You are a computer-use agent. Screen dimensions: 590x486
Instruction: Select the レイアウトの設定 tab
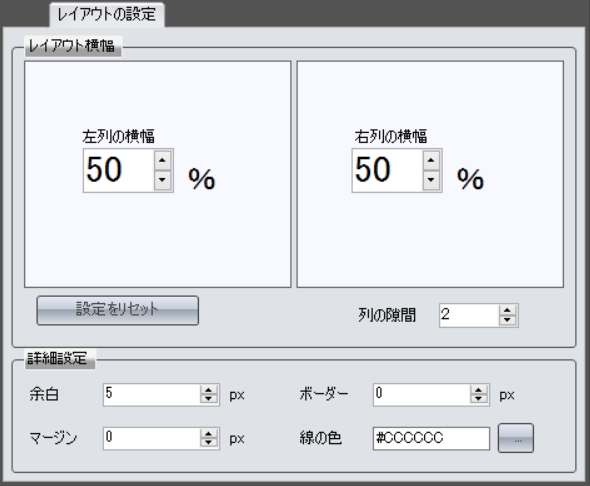106,15
